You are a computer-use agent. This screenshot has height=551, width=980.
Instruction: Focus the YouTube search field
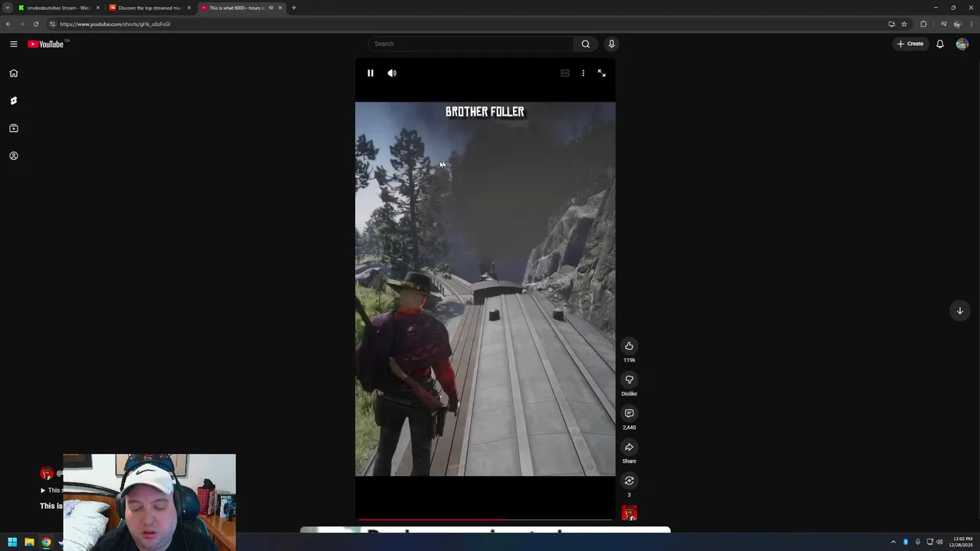click(471, 44)
